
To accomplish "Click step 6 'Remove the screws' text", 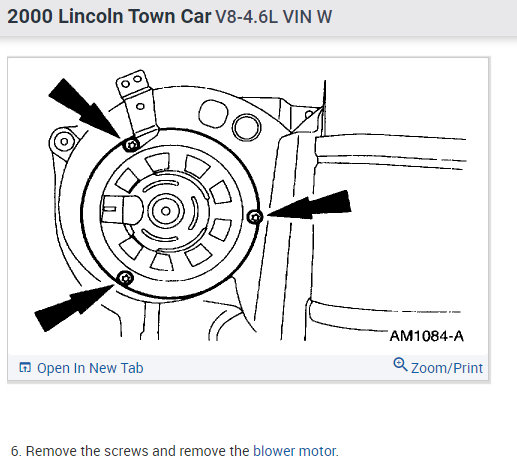I will pyautogui.click(x=174, y=451).
